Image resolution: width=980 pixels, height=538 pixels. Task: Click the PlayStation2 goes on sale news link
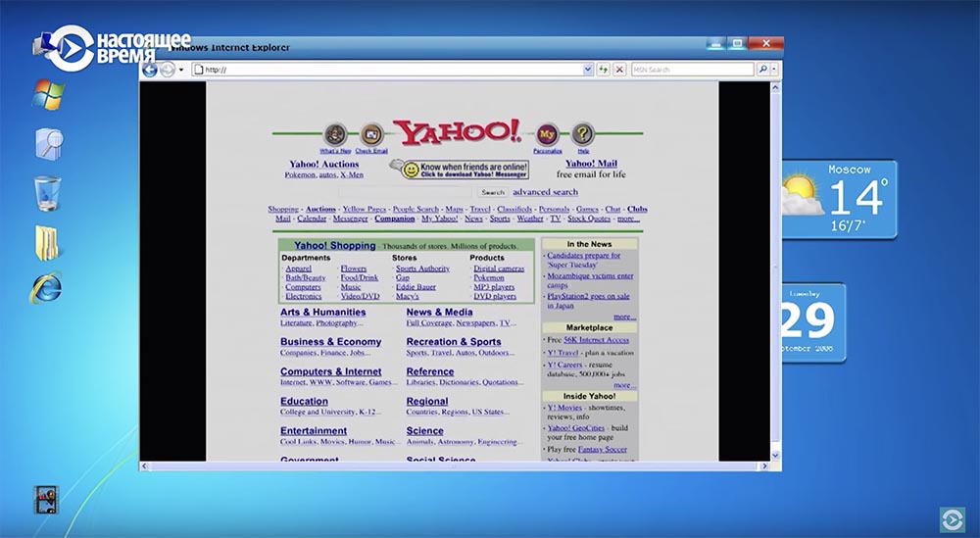tap(588, 301)
